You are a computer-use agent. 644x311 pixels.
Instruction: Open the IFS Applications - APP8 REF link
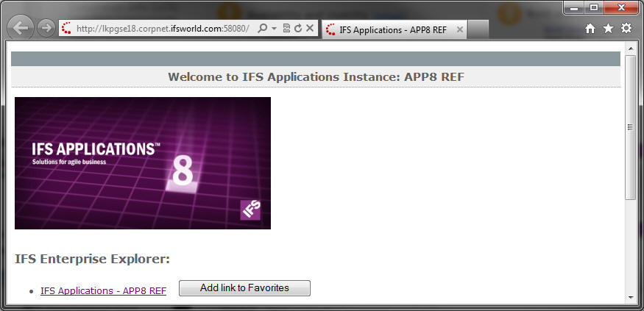103,291
